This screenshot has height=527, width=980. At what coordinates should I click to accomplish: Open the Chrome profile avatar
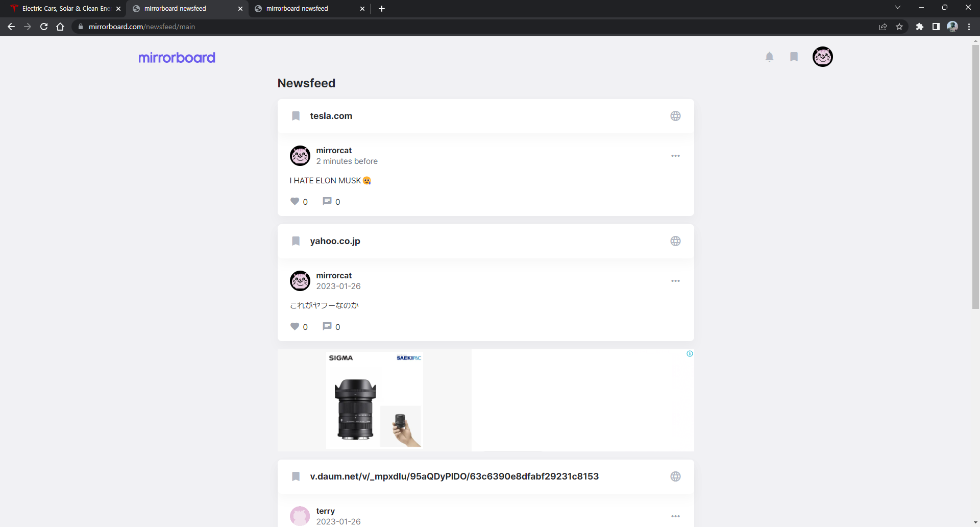coord(952,27)
